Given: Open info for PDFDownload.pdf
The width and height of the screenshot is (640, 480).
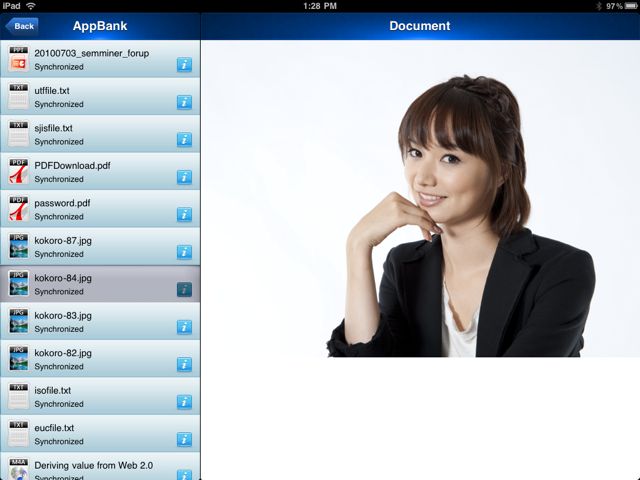Looking at the screenshot, I should 184,177.
